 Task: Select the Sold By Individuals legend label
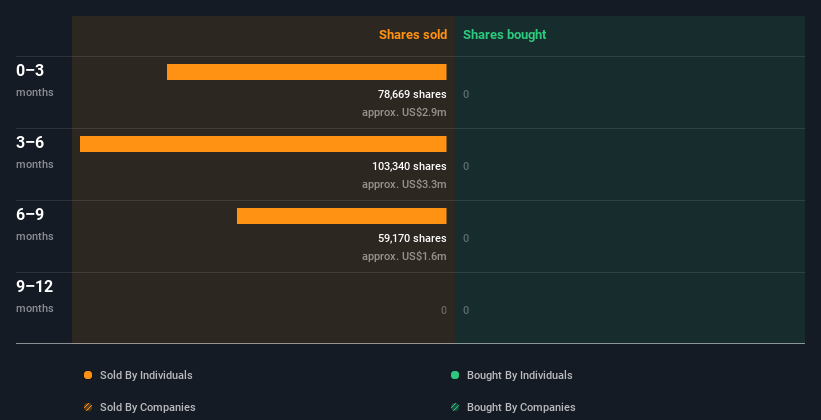click(146, 375)
